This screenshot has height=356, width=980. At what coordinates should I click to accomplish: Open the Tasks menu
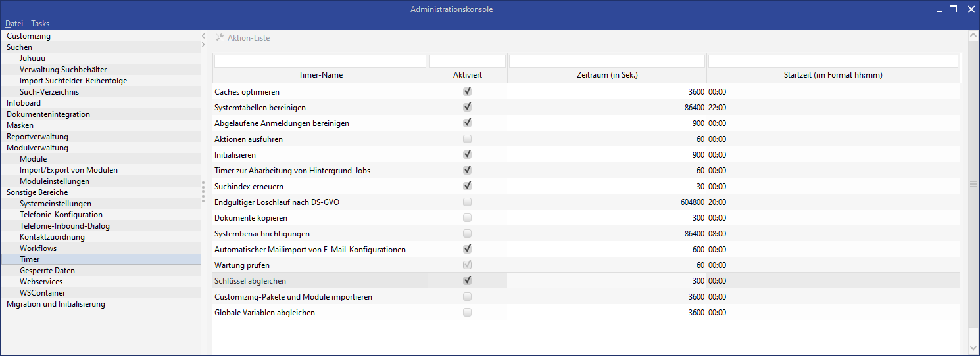(40, 24)
